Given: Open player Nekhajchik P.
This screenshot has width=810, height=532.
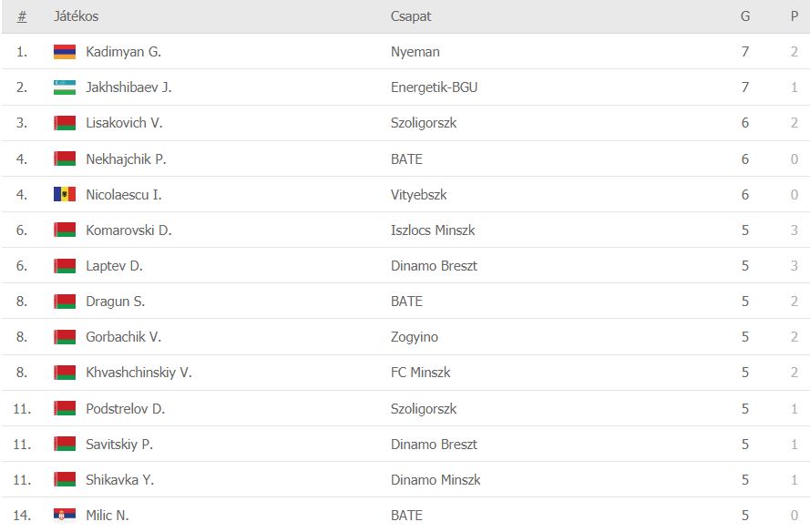Looking at the screenshot, I should pyautogui.click(x=126, y=159).
